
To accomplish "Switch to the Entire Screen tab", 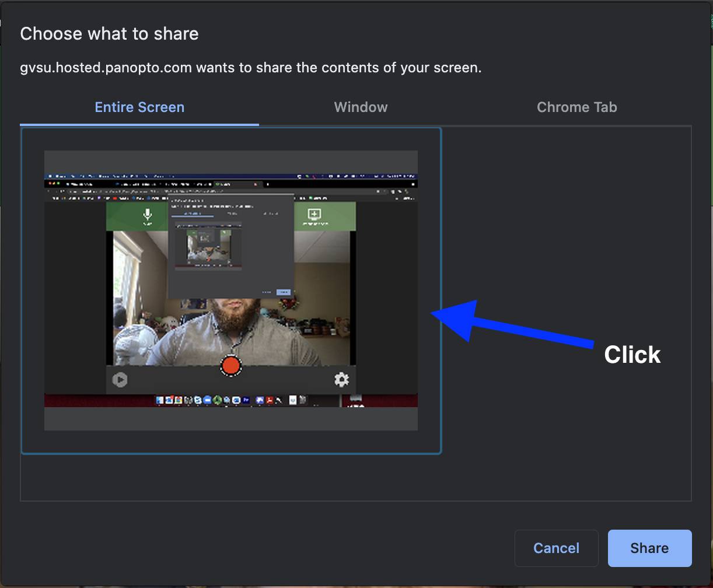I will pyautogui.click(x=139, y=107).
